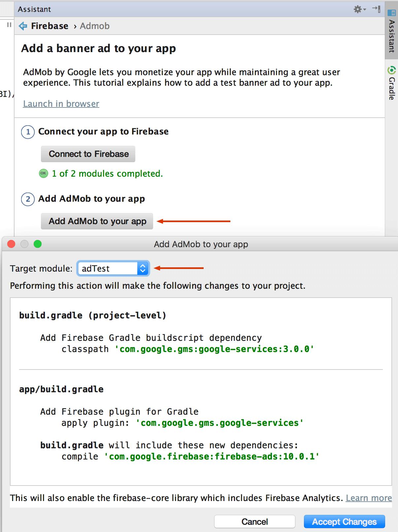Follow the Learn more link
The image size is (398, 532).
(369, 498)
